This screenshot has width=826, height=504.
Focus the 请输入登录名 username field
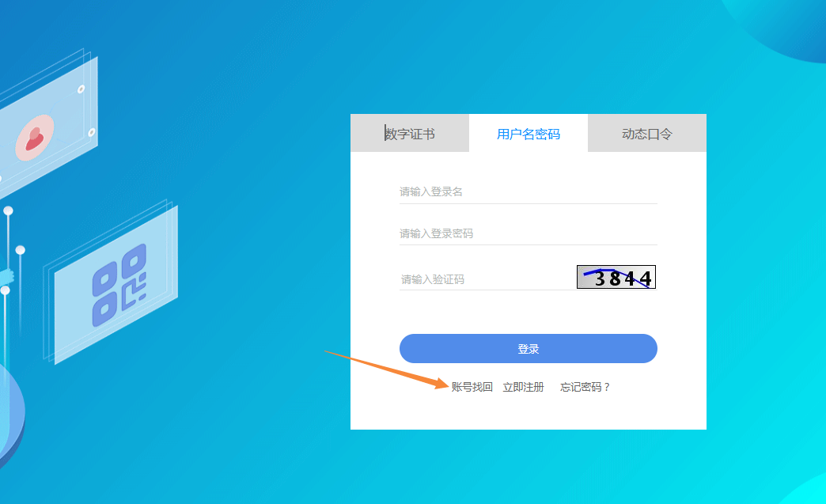coord(528,191)
